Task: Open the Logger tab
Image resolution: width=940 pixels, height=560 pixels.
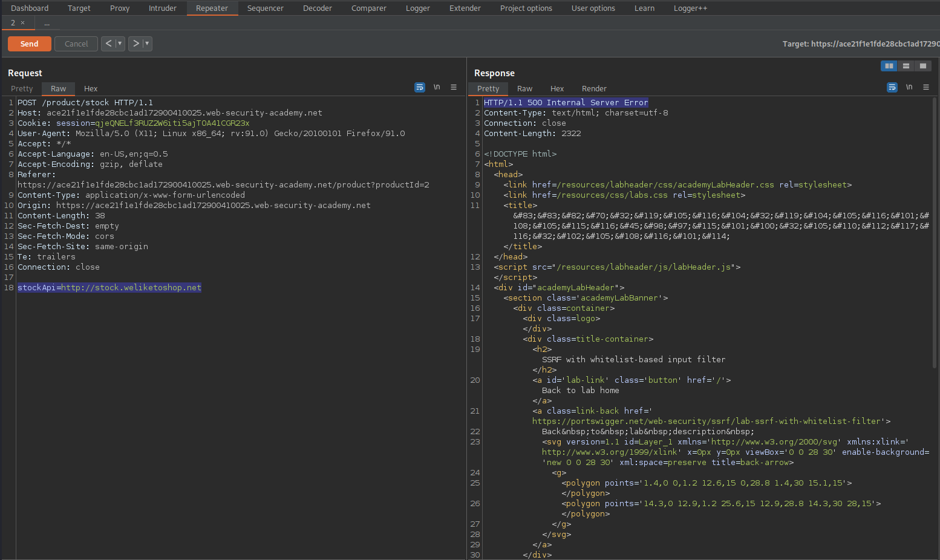Action: 418,8
